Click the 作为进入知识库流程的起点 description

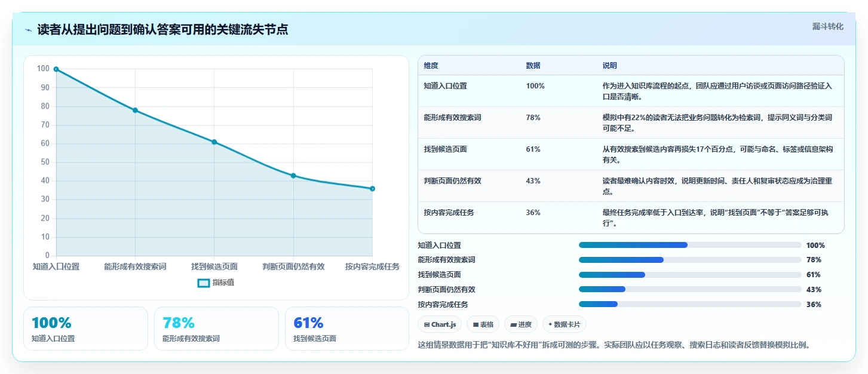click(x=717, y=91)
